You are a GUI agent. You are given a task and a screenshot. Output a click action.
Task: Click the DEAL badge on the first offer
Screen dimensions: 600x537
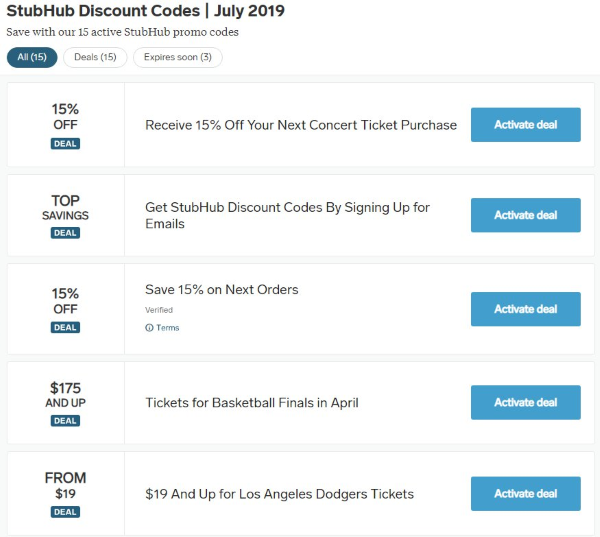[65, 144]
